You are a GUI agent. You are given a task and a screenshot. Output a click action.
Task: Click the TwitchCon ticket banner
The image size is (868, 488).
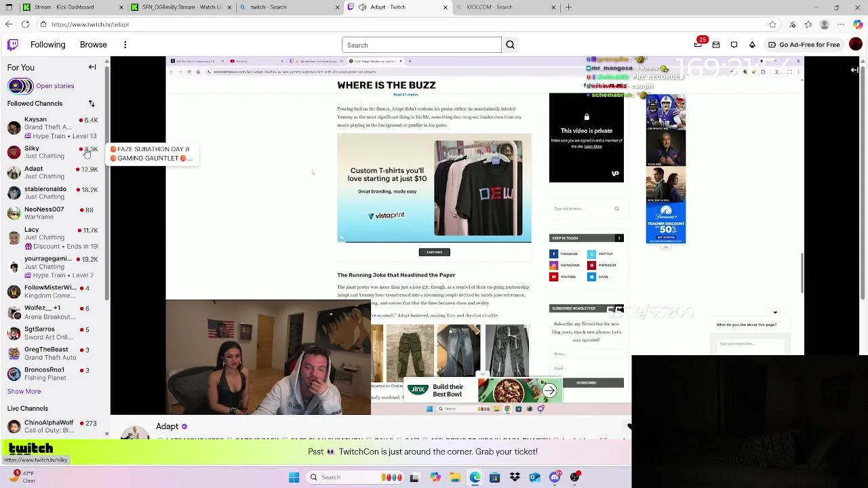422,451
